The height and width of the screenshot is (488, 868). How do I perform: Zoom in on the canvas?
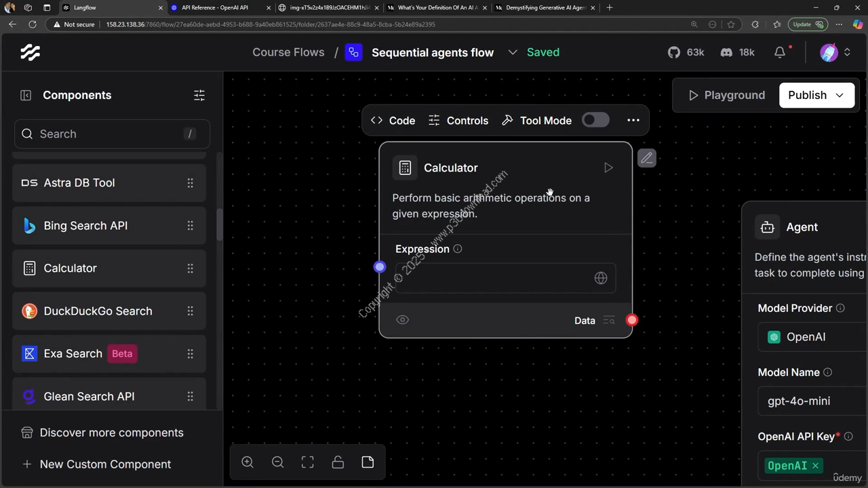[x=248, y=462]
